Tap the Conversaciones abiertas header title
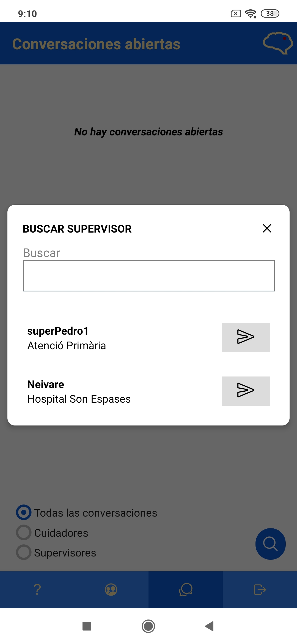The width and height of the screenshot is (297, 644). point(96,44)
